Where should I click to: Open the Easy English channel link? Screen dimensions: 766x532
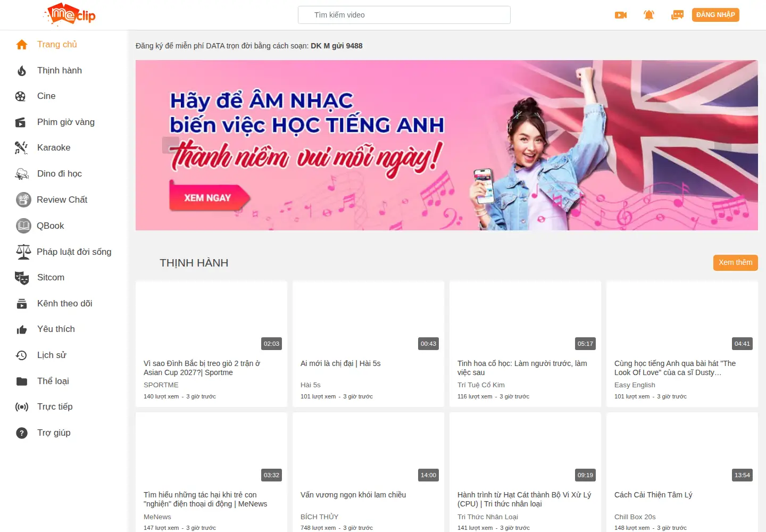coord(635,385)
